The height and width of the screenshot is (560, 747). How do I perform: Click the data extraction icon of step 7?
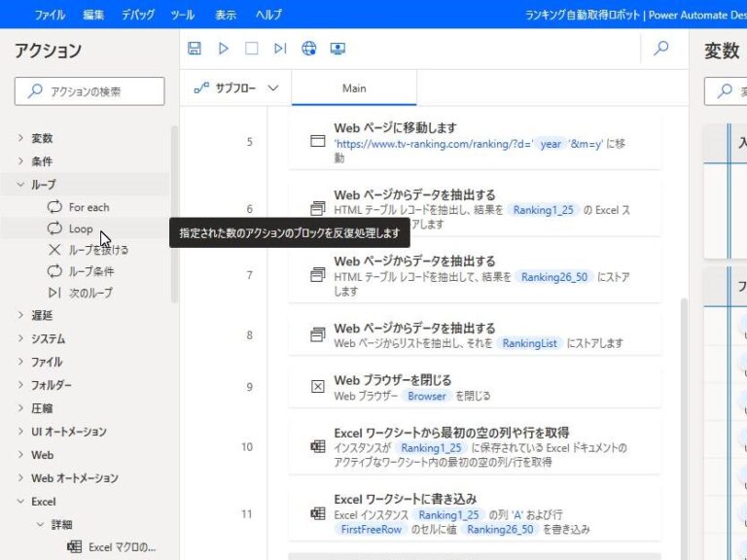tap(318, 275)
